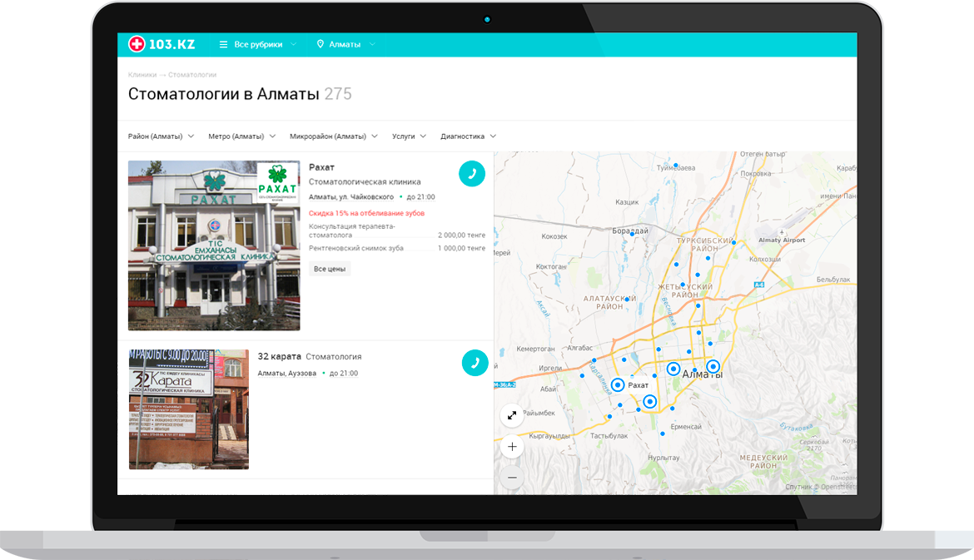Viewport: 974px width, 560px height.
Task: Open the 32 карата clinic photo
Action: [189, 409]
